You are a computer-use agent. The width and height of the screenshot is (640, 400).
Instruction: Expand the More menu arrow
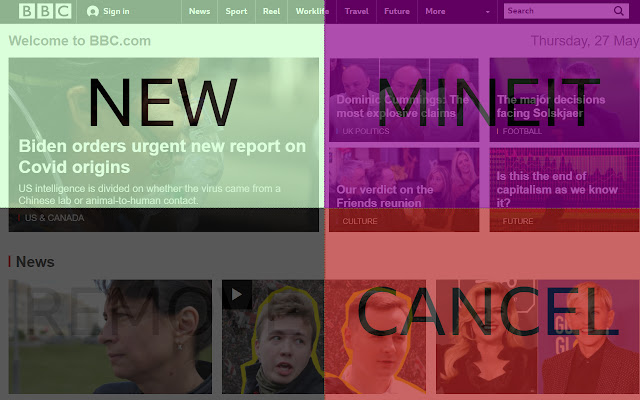487,12
